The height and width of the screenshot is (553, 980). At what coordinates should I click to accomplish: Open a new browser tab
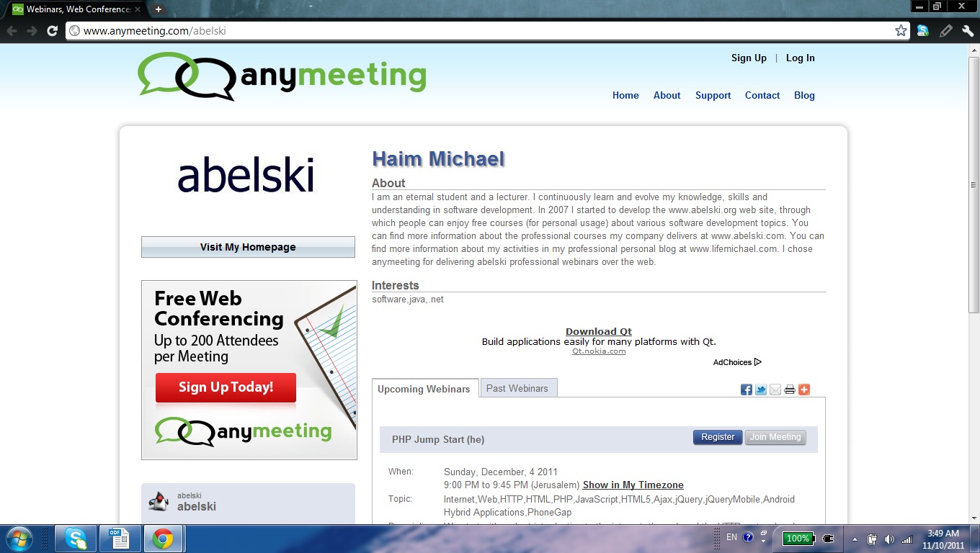[159, 9]
